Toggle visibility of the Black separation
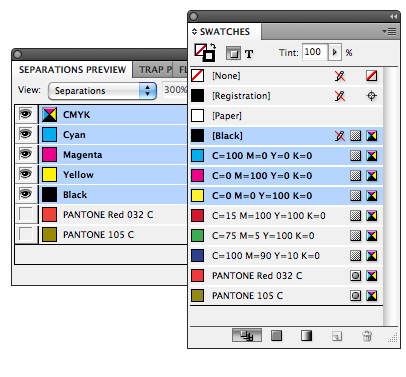This screenshot has height=377, width=406. click(26, 194)
